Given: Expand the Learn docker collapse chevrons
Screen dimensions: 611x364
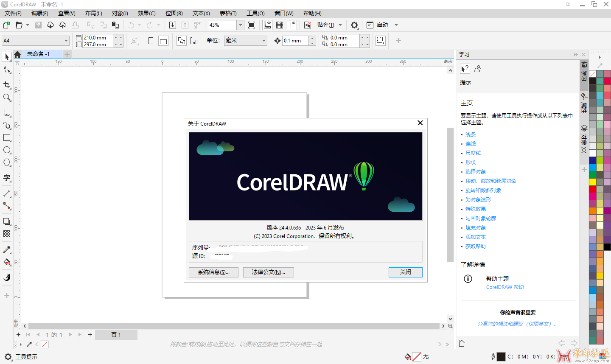Looking at the screenshot, I should click(x=576, y=54).
